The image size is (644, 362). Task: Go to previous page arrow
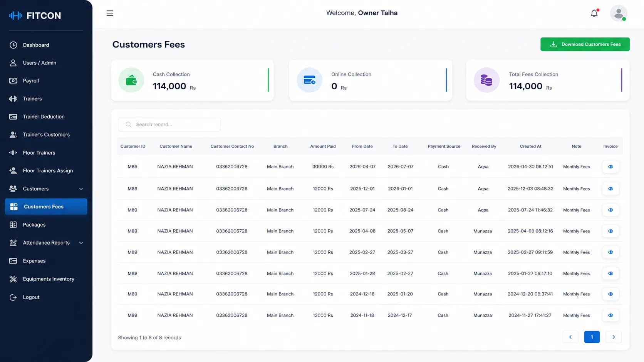point(570,337)
